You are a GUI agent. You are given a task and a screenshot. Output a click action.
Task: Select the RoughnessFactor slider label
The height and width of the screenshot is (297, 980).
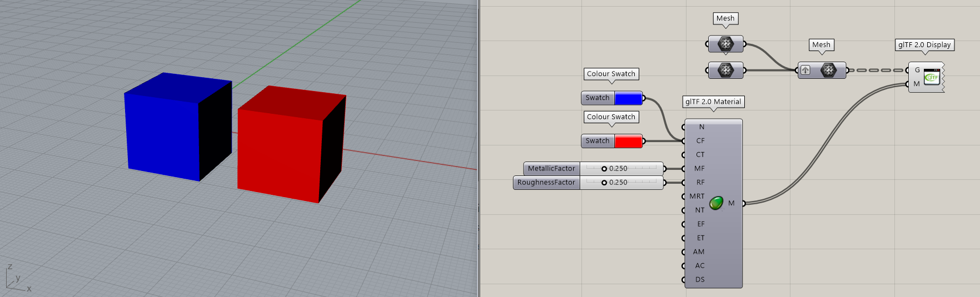pos(546,183)
